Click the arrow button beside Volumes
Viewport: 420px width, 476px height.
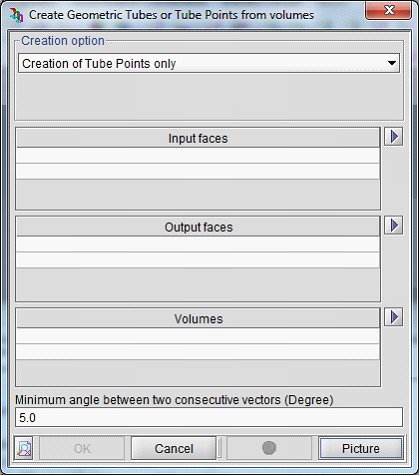[394, 317]
